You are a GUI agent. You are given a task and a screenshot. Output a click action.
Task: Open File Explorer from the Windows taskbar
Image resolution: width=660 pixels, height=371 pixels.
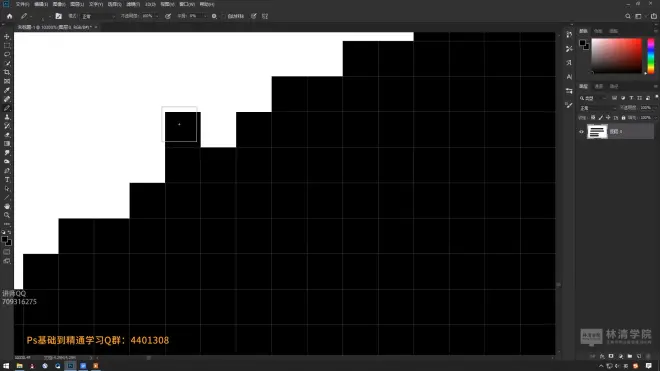[x=19, y=366]
